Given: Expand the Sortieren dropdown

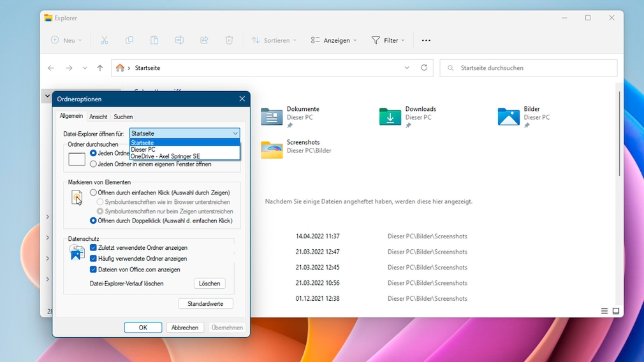Looking at the screenshot, I should click(x=274, y=40).
